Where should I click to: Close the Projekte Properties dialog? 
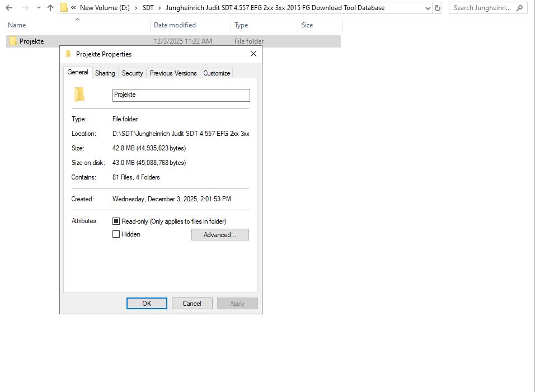(x=253, y=54)
